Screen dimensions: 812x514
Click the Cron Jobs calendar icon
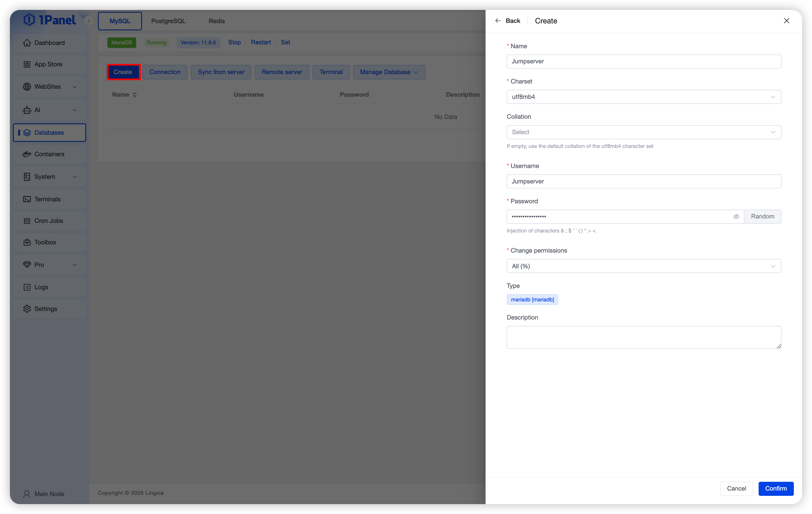coord(27,221)
